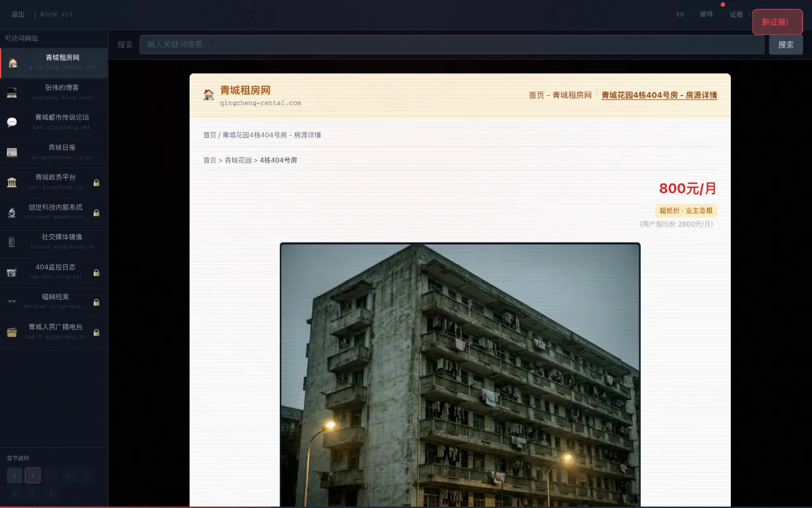The height and width of the screenshot is (508, 812).
Task: Click the phone icon beside 社交媒体镜像
Action: [12, 242]
